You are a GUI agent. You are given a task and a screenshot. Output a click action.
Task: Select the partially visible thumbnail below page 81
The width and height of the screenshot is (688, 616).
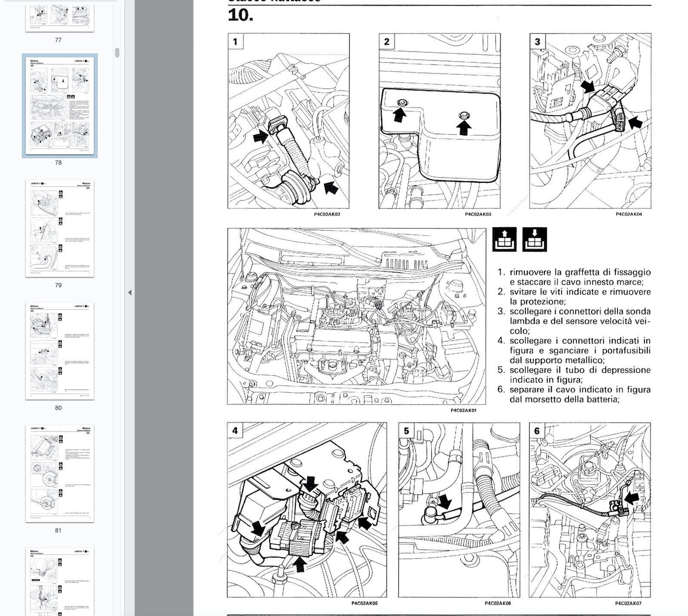[x=60, y=581]
